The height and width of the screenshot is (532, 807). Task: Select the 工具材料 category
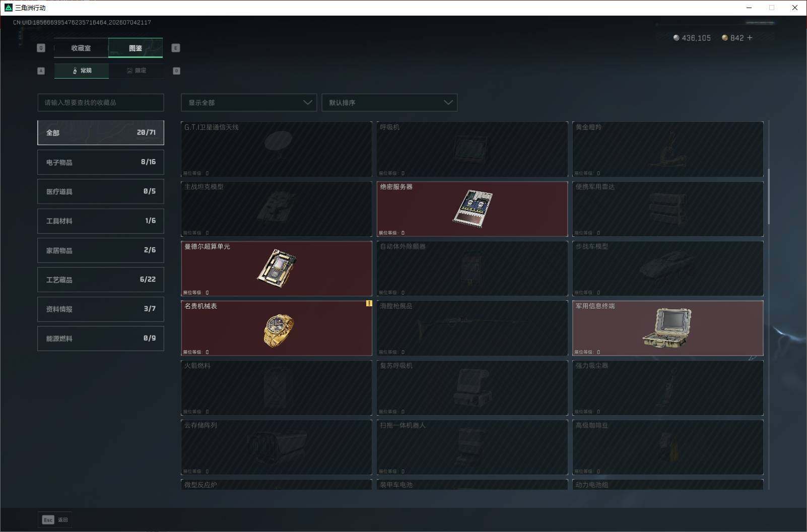pyautogui.click(x=101, y=221)
